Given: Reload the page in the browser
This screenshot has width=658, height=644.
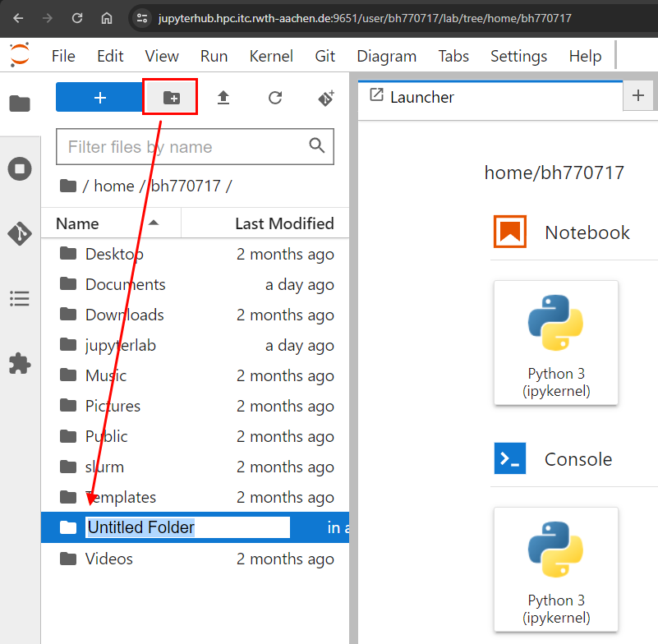Looking at the screenshot, I should [77, 18].
